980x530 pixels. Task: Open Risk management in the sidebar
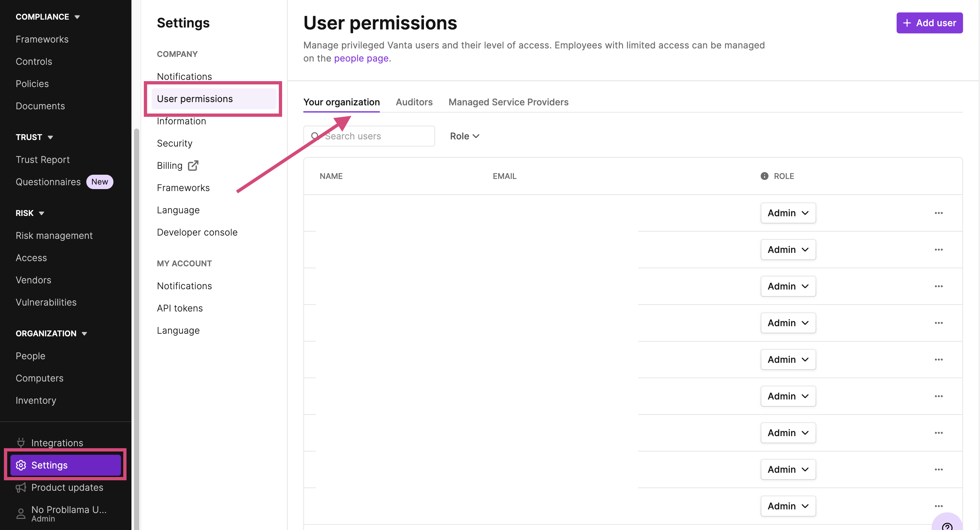click(x=54, y=236)
